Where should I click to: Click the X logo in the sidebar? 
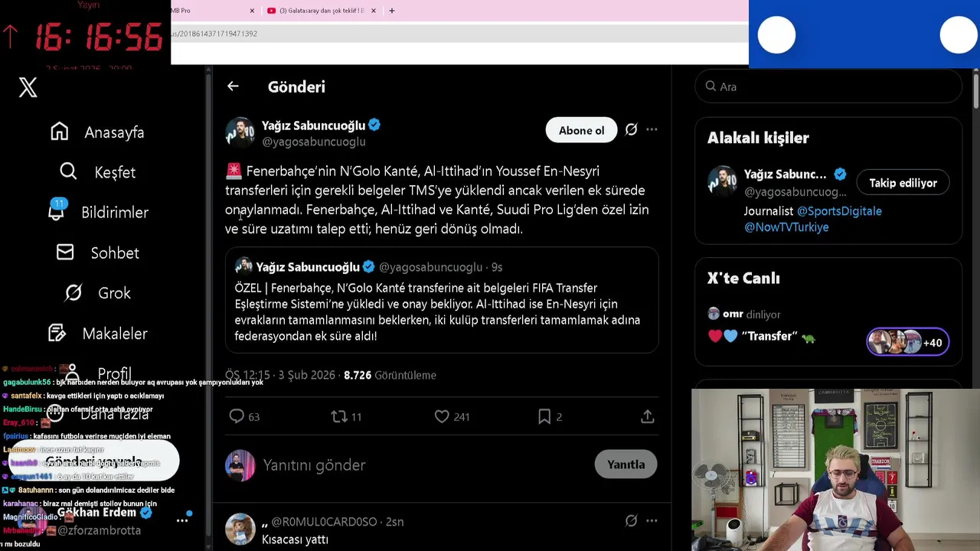point(28,87)
